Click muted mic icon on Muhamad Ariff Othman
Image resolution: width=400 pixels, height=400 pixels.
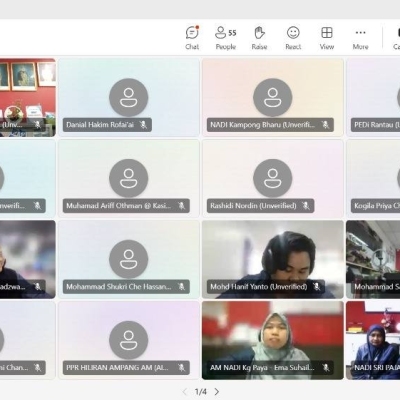pyautogui.click(x=181, y=206)
